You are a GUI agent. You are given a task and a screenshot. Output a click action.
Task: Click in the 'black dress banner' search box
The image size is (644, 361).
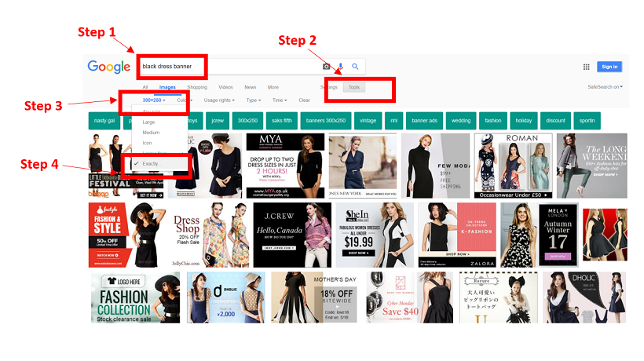click(x=228, y=67)
